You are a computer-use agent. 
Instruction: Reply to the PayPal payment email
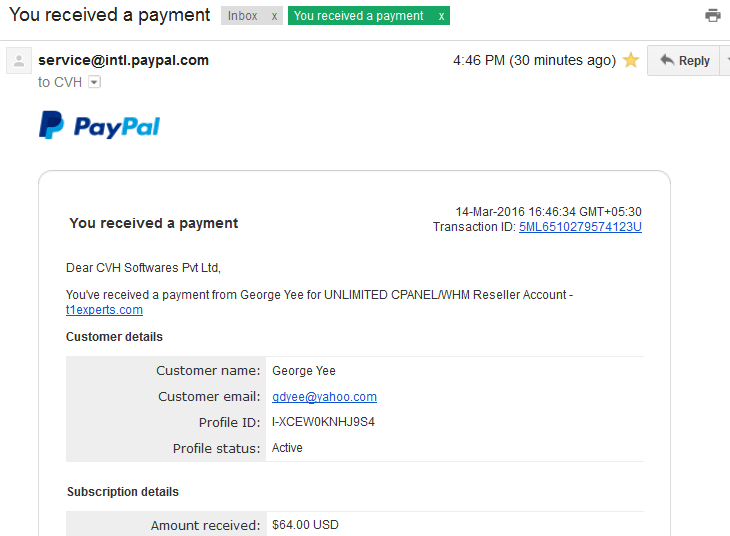tap(684, 61)
